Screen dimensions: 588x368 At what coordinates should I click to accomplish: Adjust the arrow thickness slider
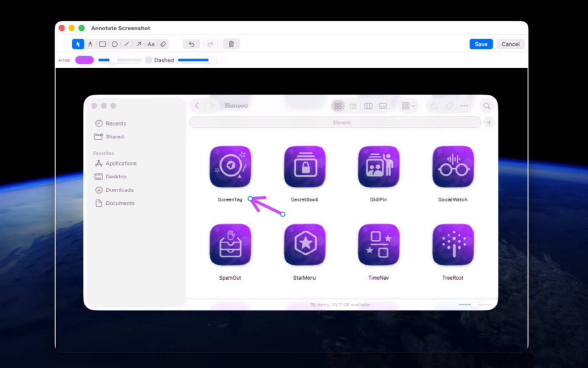119,60
